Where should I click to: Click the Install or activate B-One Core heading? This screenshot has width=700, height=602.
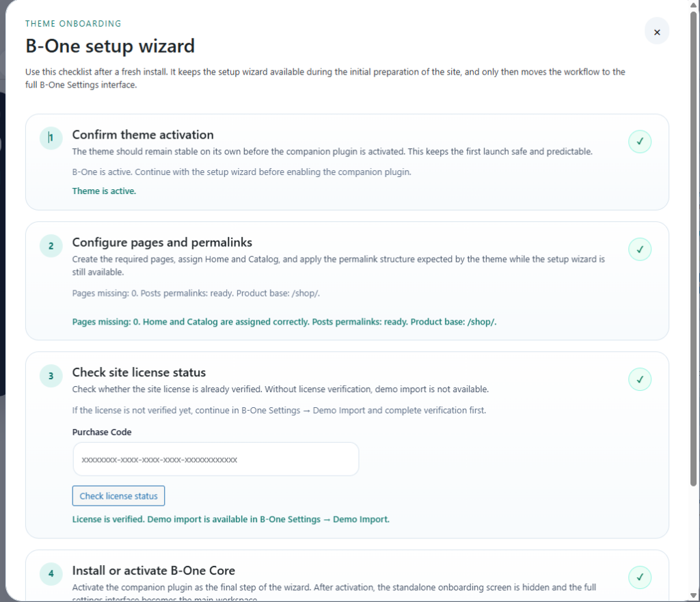[153, 571]
